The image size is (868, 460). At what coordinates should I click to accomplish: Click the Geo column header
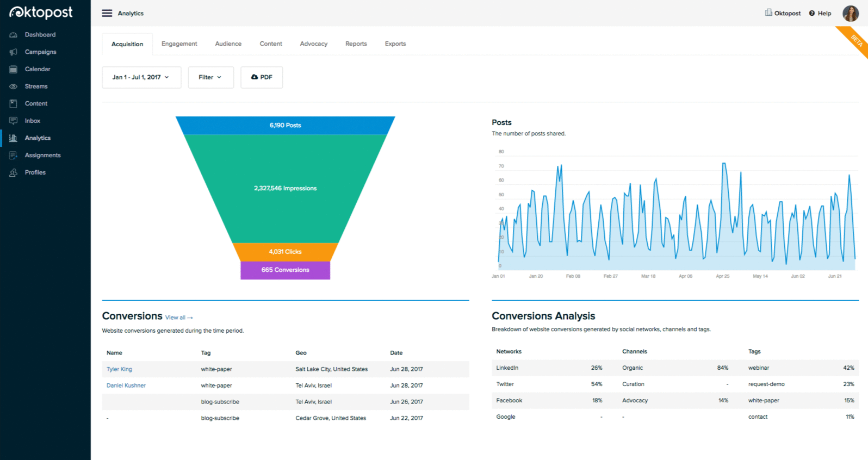point(301,353)
